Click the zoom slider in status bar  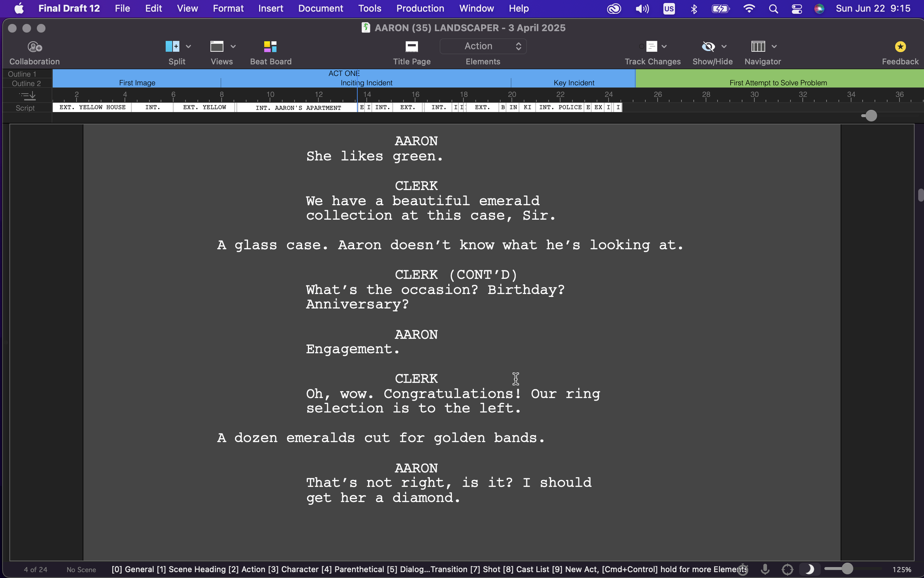(847, 569)
